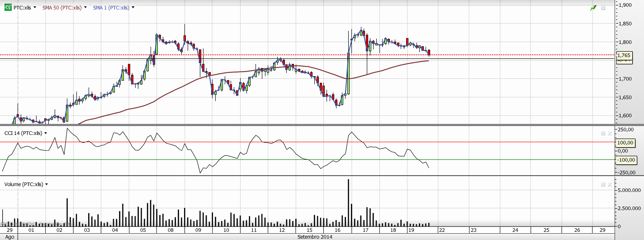Maximize the Volume panel
The width and height of the screenshot is (644, 240).
click(x=603, y=184)
